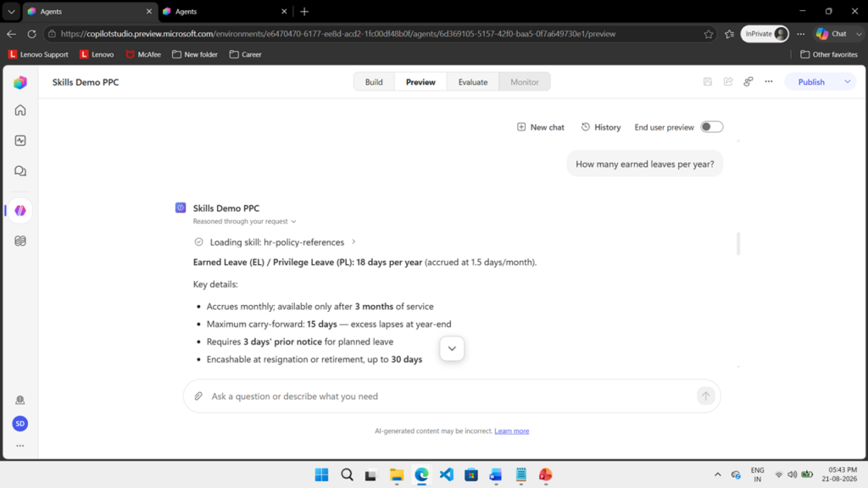The width and height of the screenshot is (868, 488).
Task: Click the save icon in header
Action: pos(708,82)
